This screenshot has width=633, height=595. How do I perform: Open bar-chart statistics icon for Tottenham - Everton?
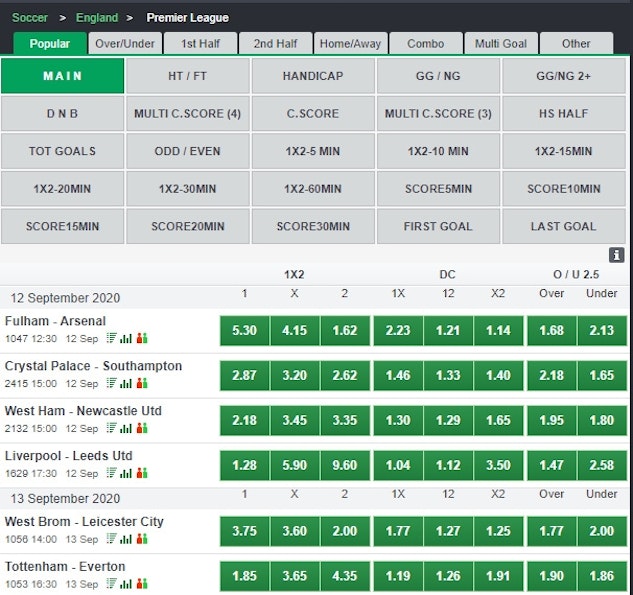coord(126,583)
